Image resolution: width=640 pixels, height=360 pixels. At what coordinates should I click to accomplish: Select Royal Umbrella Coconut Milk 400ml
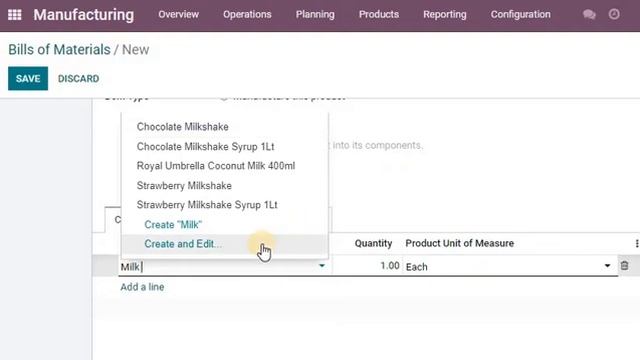pyautogui.click(x=216, y=166)
